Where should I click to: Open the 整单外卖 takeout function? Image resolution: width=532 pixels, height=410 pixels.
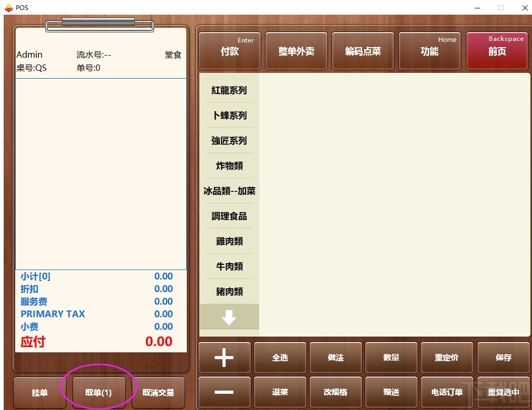point(296,51)
